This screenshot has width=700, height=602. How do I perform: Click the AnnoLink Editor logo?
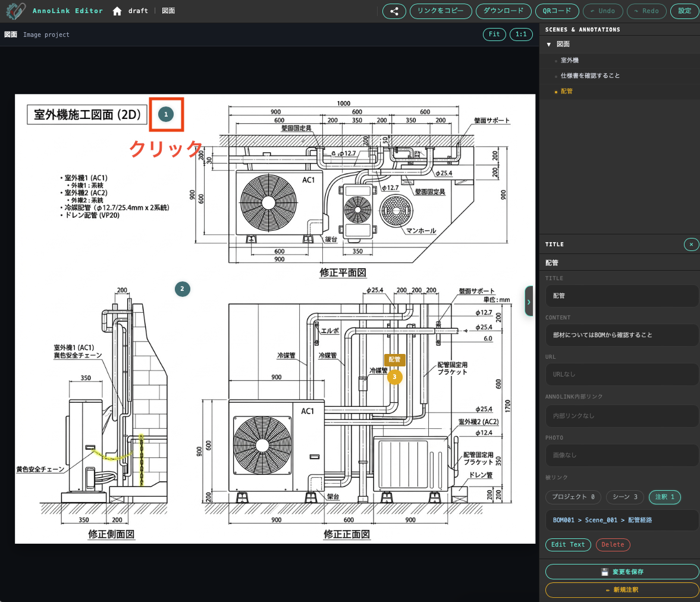point(16,11)
